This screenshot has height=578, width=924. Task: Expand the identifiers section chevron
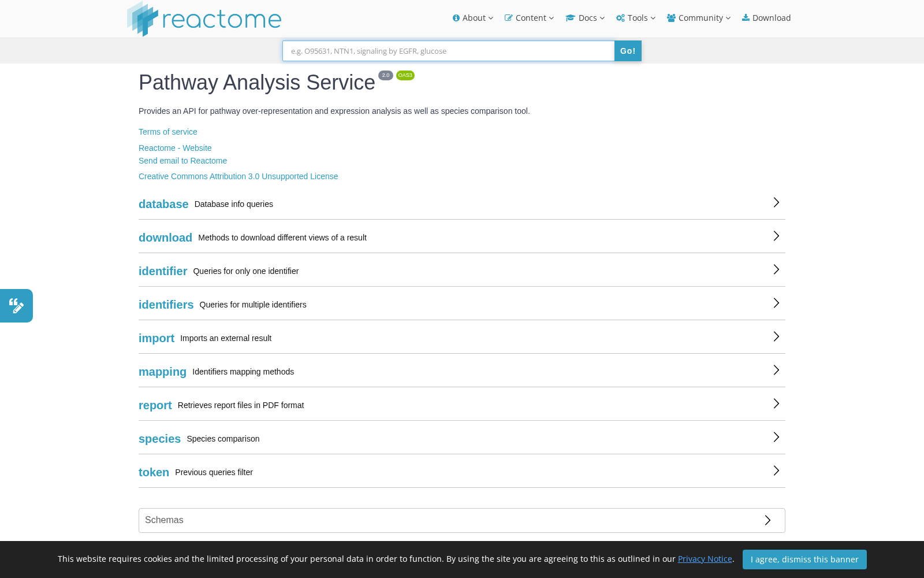point(776,303)
